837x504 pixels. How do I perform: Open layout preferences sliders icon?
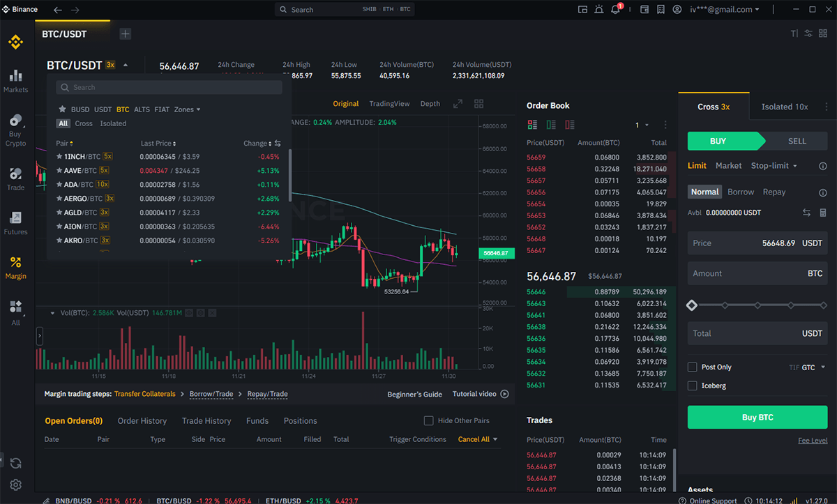pyautogui.click(x=808, y=33)
